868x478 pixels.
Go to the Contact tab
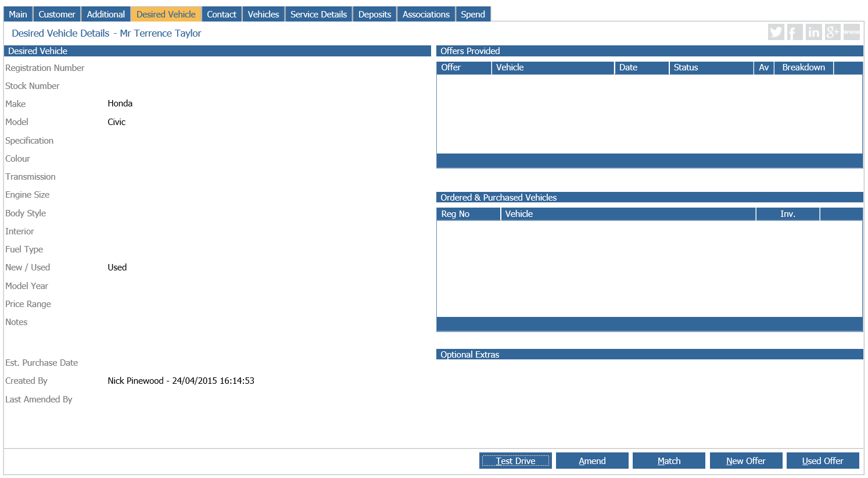tap(222, 14)
